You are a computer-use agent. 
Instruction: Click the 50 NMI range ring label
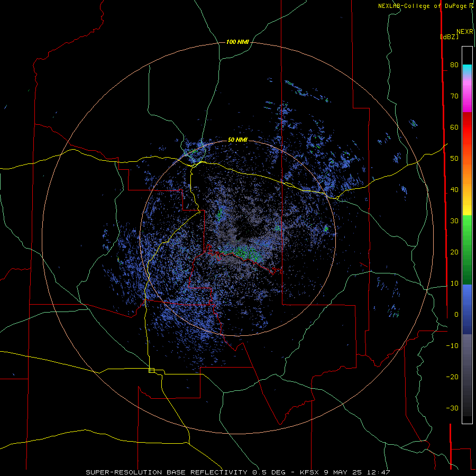click(237, 140)
